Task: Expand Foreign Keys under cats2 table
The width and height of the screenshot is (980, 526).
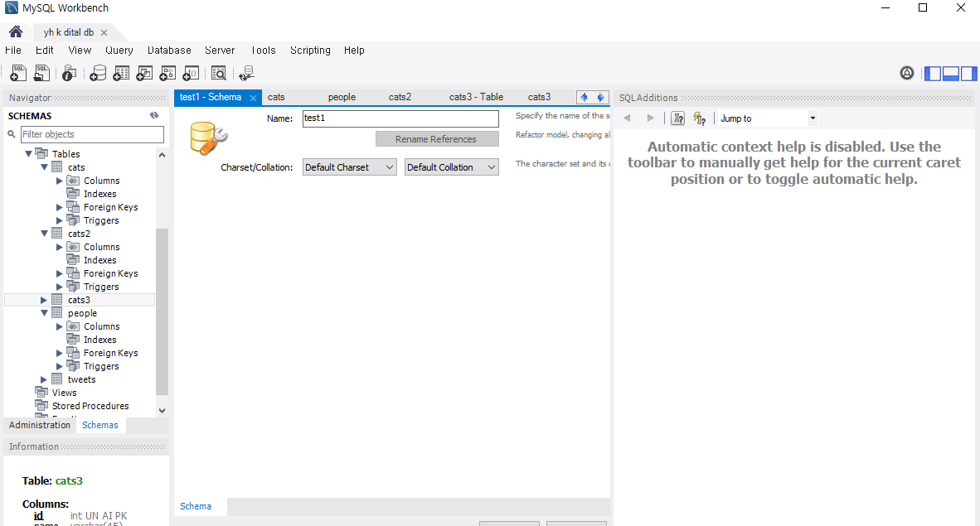Action: point(60,273)
